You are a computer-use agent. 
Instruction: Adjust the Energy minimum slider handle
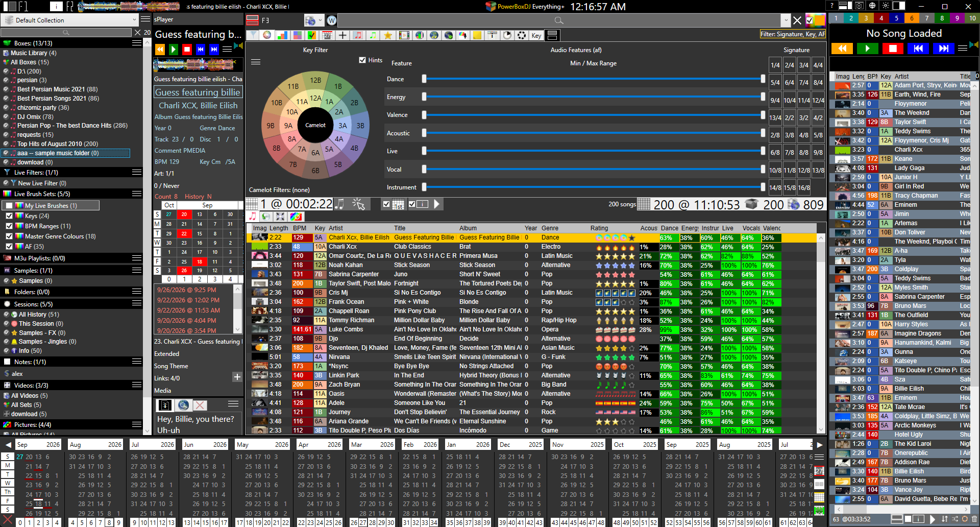[x=424, y=97]
